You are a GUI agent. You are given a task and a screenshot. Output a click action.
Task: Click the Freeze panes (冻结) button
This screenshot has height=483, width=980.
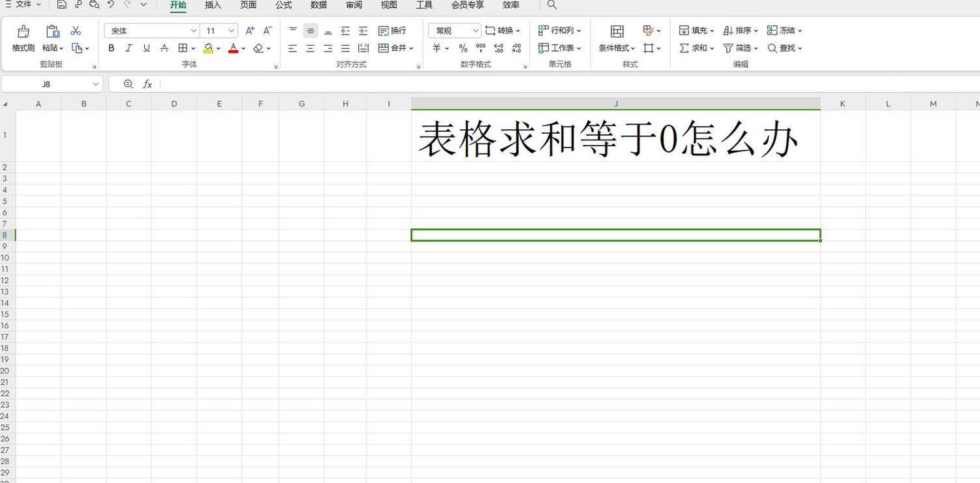784,31
